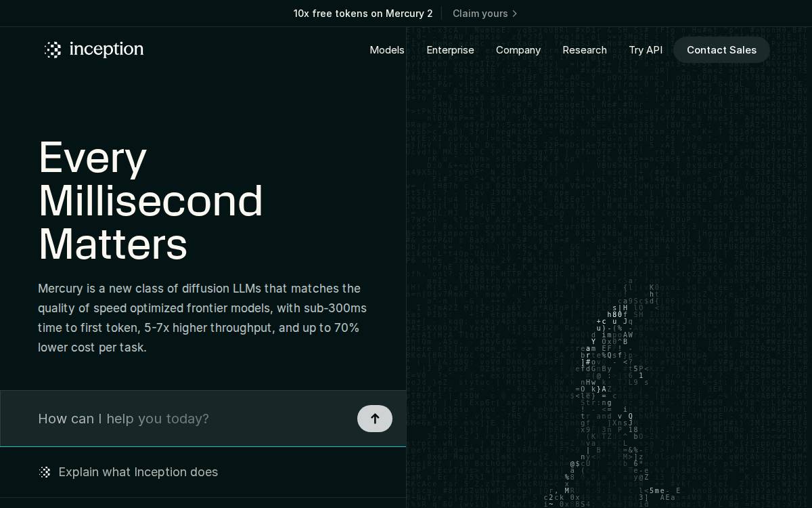
Task: Go to the Research page
Action: click(x=585, y=50)
